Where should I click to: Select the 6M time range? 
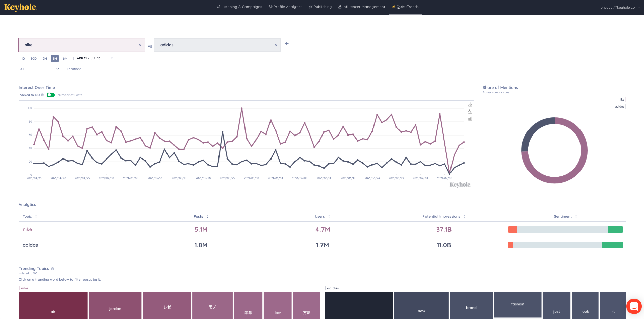click(65, 59)
